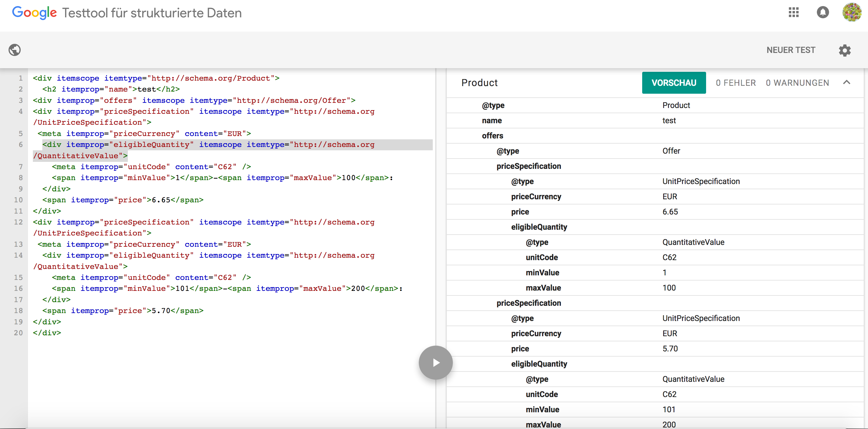Click the name row showing test
Image resolution: width=868 pixels, height=429 pixels.
tap(492, 120)
